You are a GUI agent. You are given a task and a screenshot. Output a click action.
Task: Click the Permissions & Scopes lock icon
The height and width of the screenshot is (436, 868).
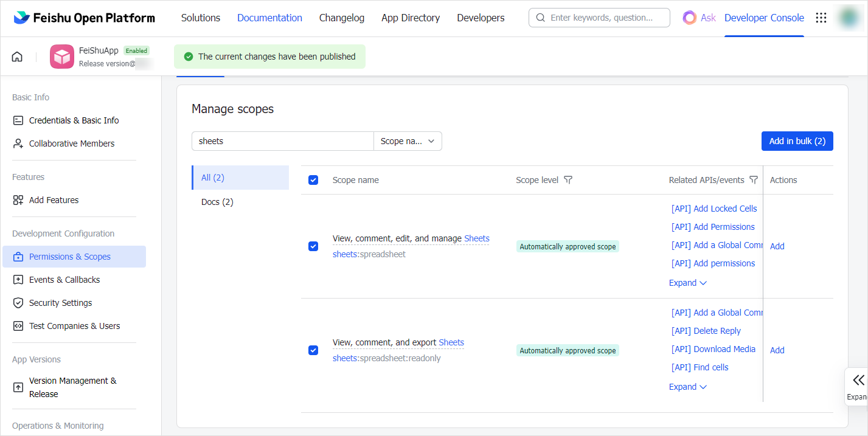click(x=18, y=257)
